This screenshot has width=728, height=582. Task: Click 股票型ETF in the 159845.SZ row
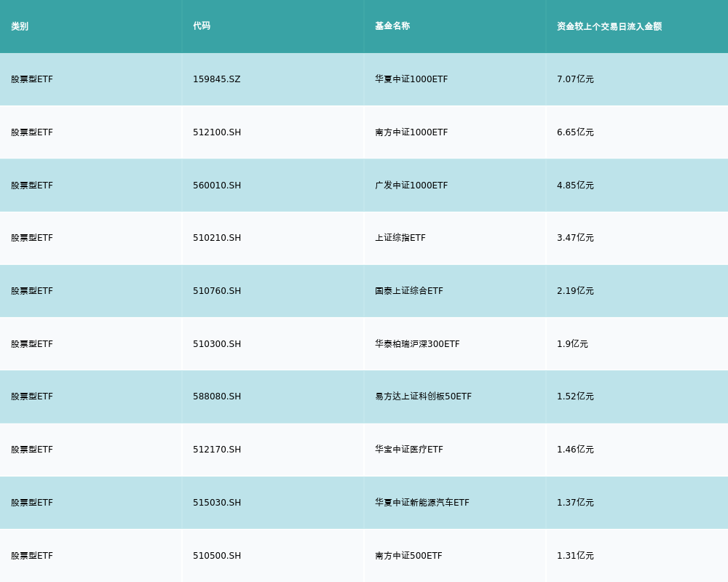point(32,79)
